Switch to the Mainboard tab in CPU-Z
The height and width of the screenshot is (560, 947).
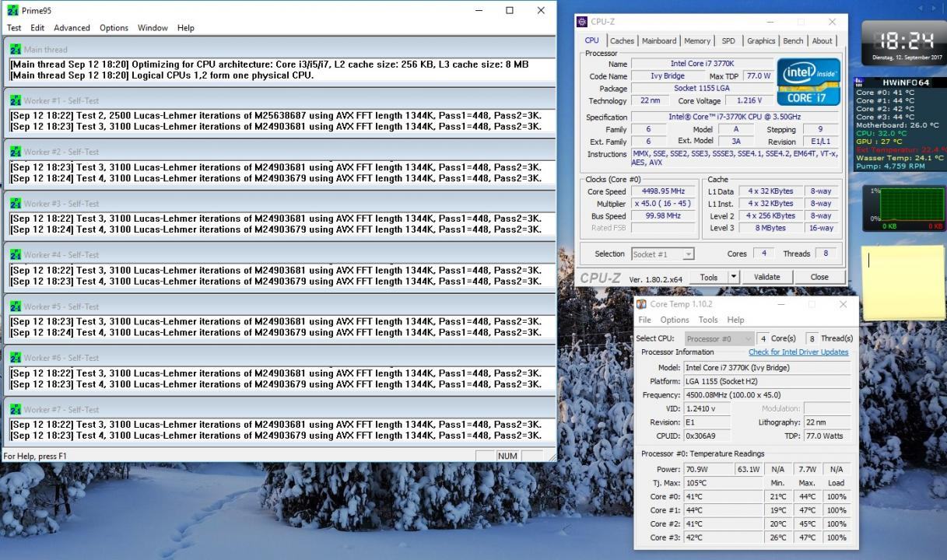coord(659,41)
